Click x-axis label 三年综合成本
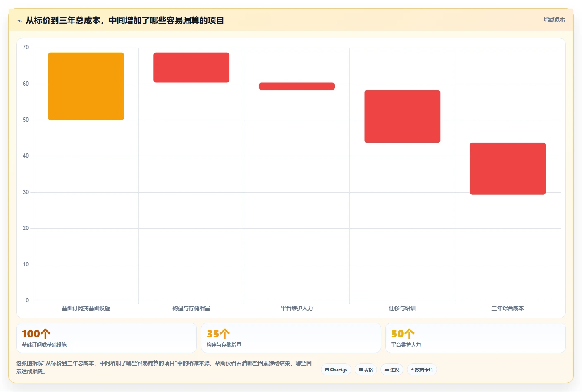The width and height of the screenshot is (582, 392). 508,308
